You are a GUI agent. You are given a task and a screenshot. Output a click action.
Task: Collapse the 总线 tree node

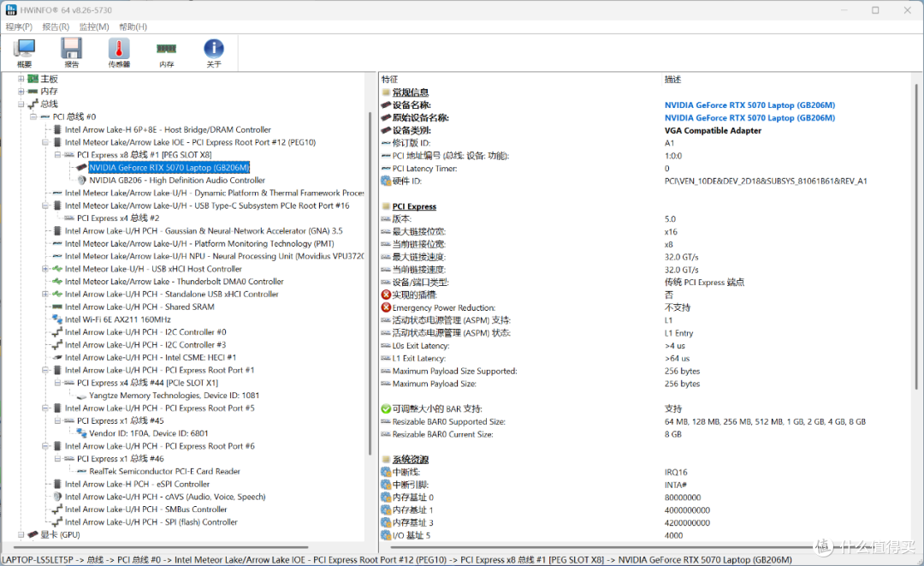pos(21,104)
